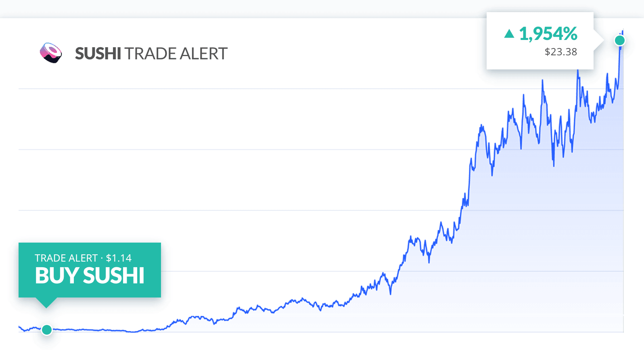This screenshot has width=644, height=352.
Task: Click the BUY SUSHI text
Action: (x=90, y=276)
